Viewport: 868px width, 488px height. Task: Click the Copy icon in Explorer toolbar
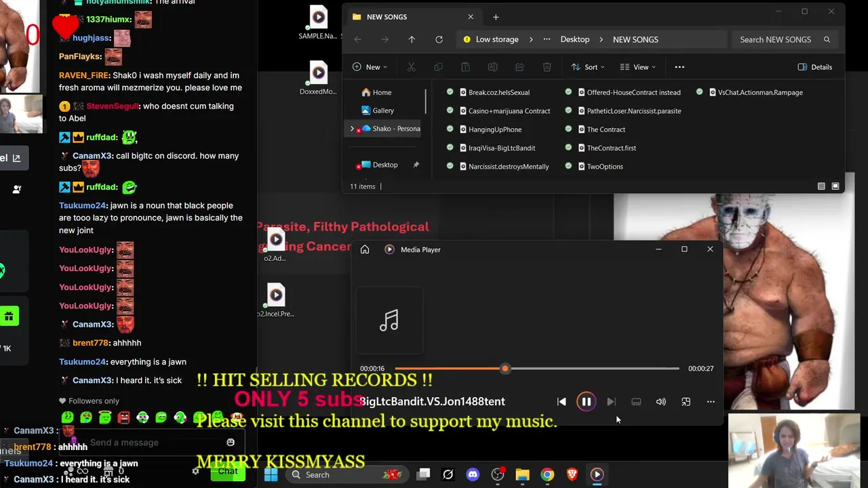click(438, 67)
